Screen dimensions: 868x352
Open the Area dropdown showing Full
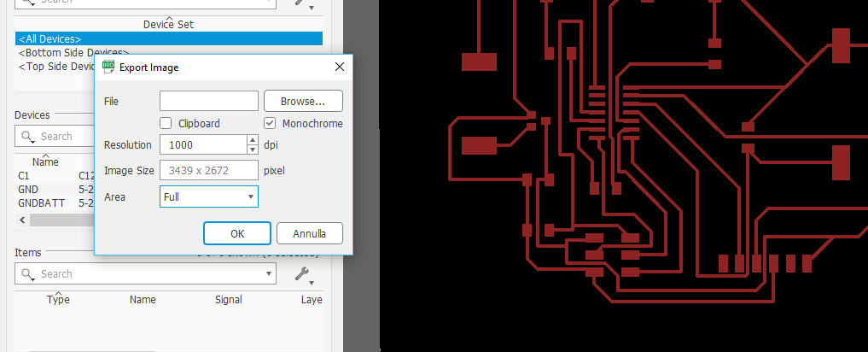click(x=209, y=197)
